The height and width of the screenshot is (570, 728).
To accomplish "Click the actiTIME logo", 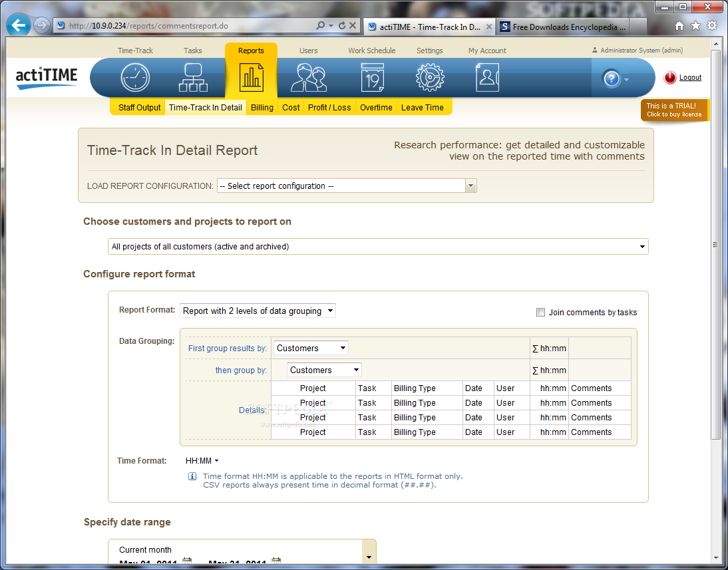I will pos(47,78).
